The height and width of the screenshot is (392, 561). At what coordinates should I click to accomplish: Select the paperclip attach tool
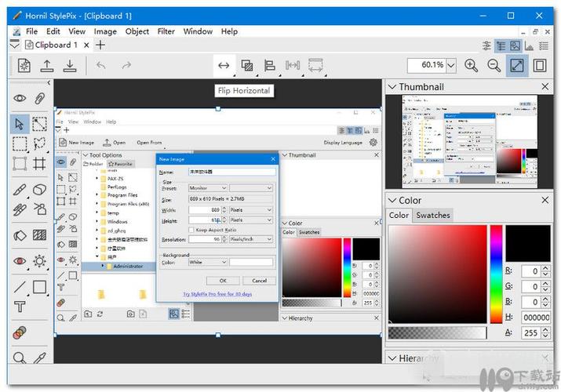(39, 98)
